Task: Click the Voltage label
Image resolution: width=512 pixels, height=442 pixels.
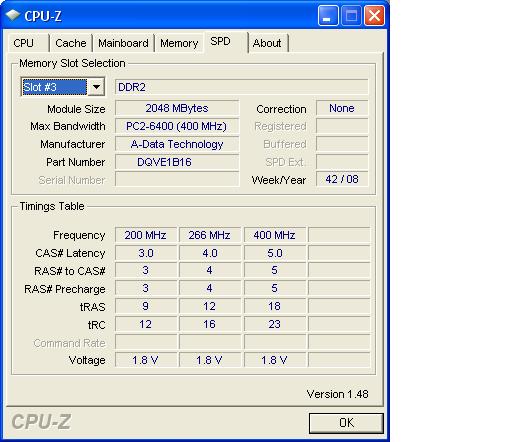Action: click(87, 360)
